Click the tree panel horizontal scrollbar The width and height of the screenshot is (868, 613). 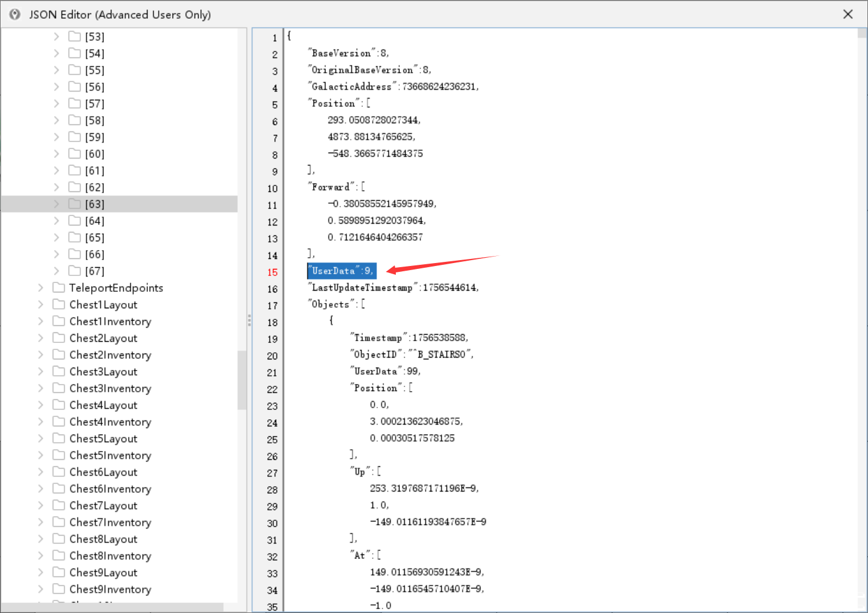coord(112,607)
